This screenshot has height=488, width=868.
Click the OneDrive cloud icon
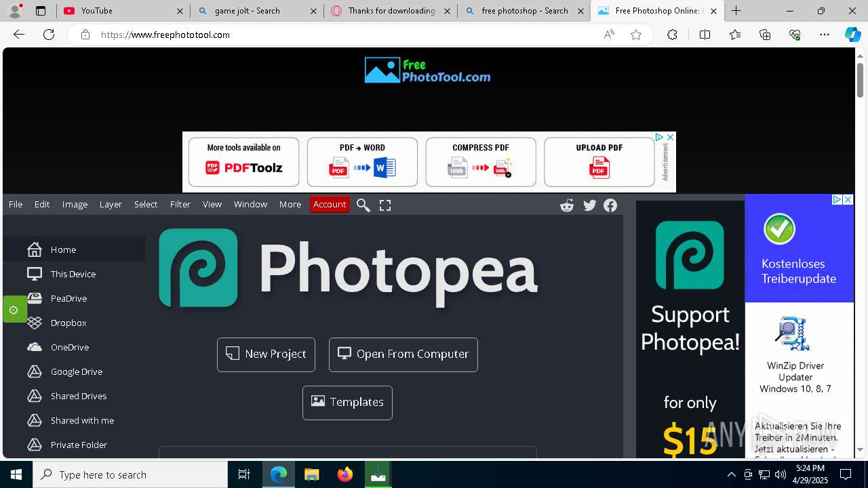pyautogui.click(x=35, y=347)
